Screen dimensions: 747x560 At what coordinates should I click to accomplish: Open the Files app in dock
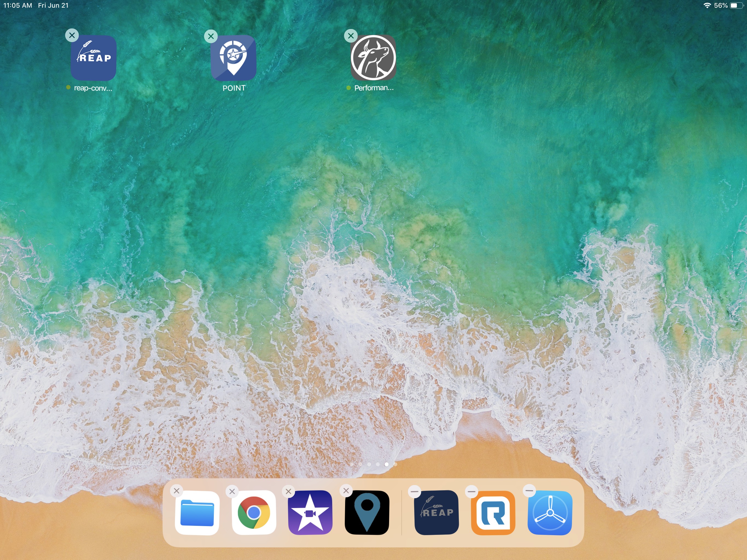(x=197, y=512)
